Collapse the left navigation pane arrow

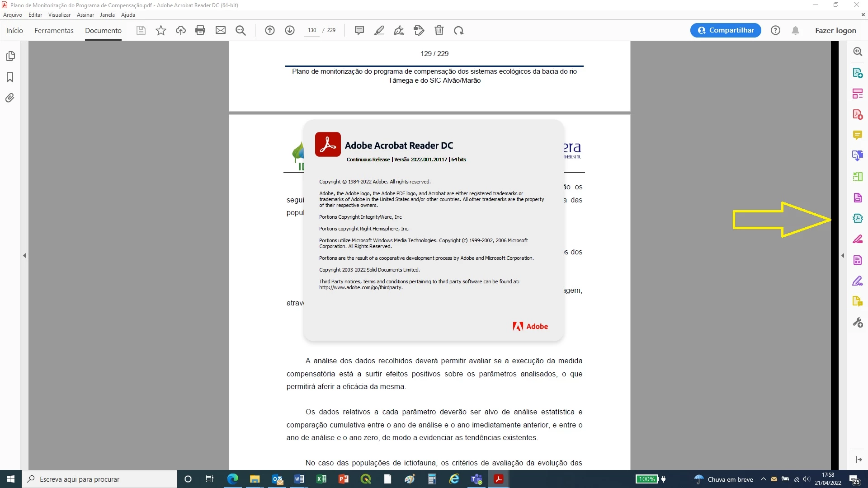24,256
